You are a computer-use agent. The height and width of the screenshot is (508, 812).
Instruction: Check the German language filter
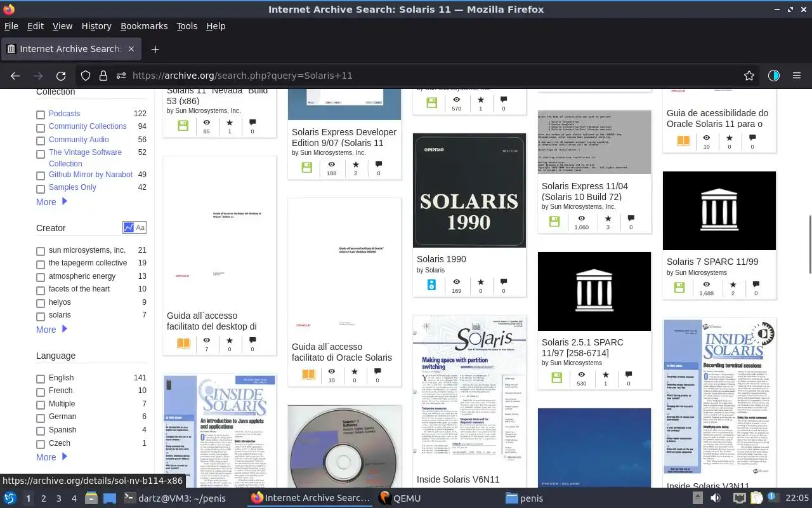[41, 418]
